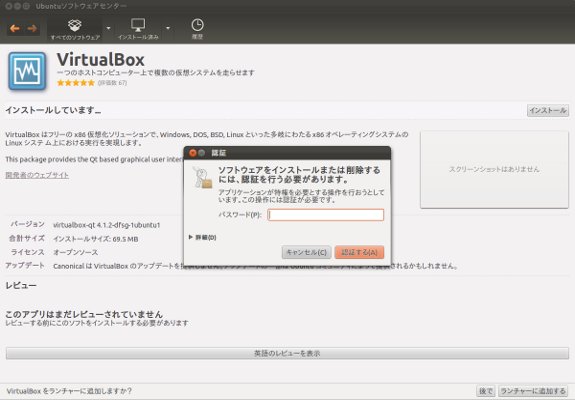Click the empty screenshot placeholder
This screenshot has width=575, height=400.
(x=494, y=169)
